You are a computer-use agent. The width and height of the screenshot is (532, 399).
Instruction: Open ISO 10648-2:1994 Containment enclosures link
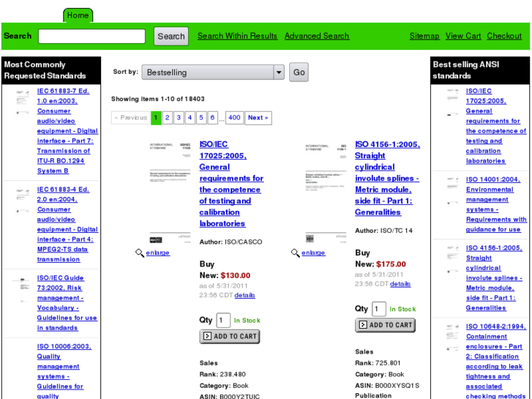[x=496, y=361]
